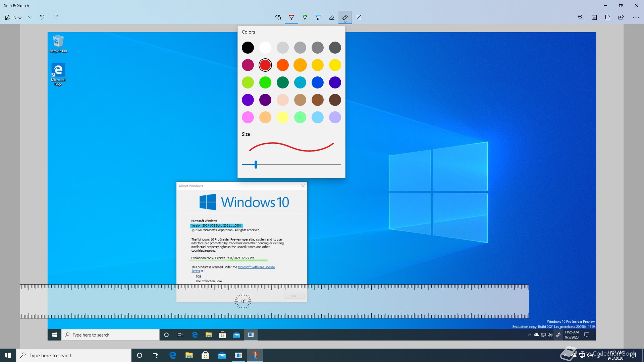Save the snip with the floppy icon
The image size is (644, 362).
pos(594,17)
